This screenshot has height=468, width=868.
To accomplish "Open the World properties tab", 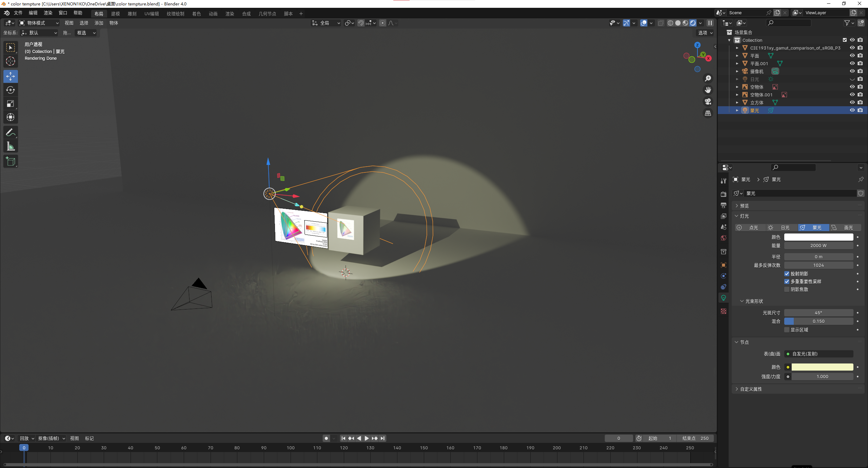I will [724, 238].
